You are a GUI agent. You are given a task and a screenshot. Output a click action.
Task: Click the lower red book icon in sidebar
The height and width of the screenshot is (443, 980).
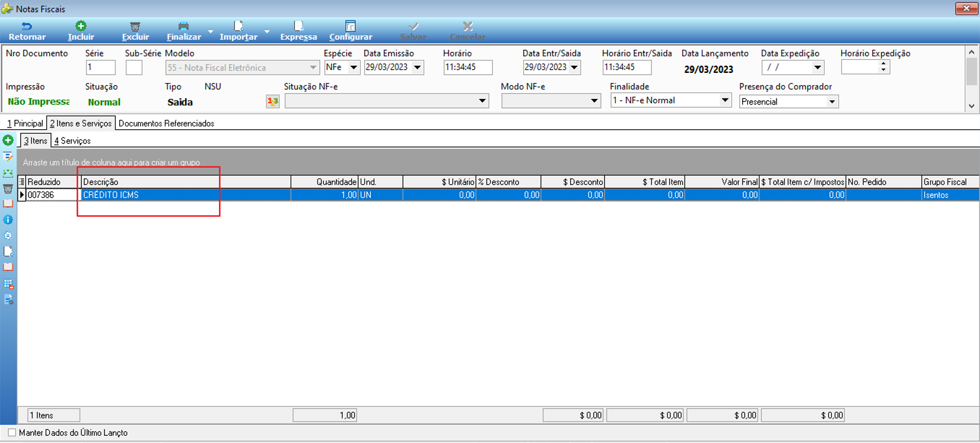[8, 267]
